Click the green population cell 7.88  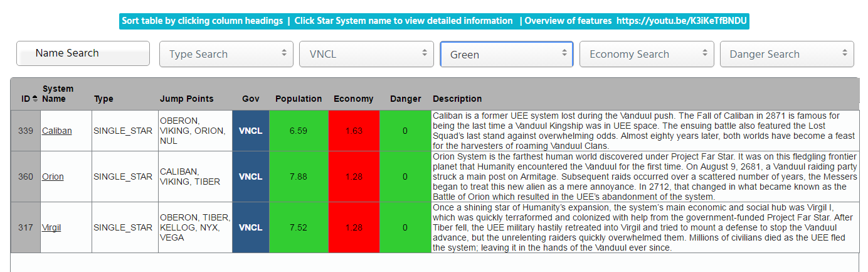[x=299, y=177]
